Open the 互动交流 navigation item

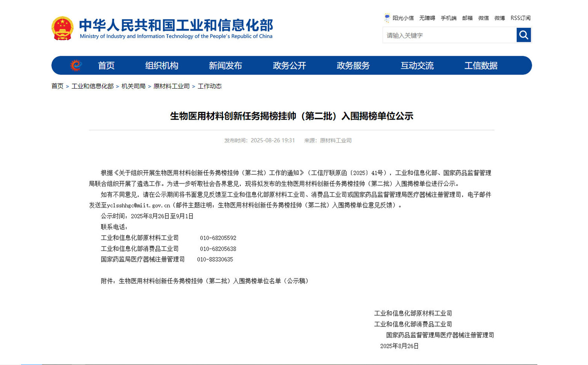point(417,65)
